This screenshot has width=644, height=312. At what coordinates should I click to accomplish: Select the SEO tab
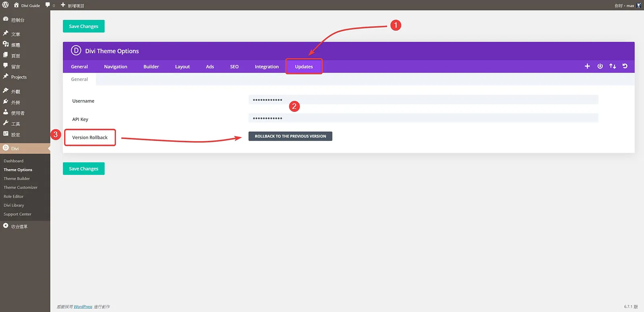[x=234, y=67]
